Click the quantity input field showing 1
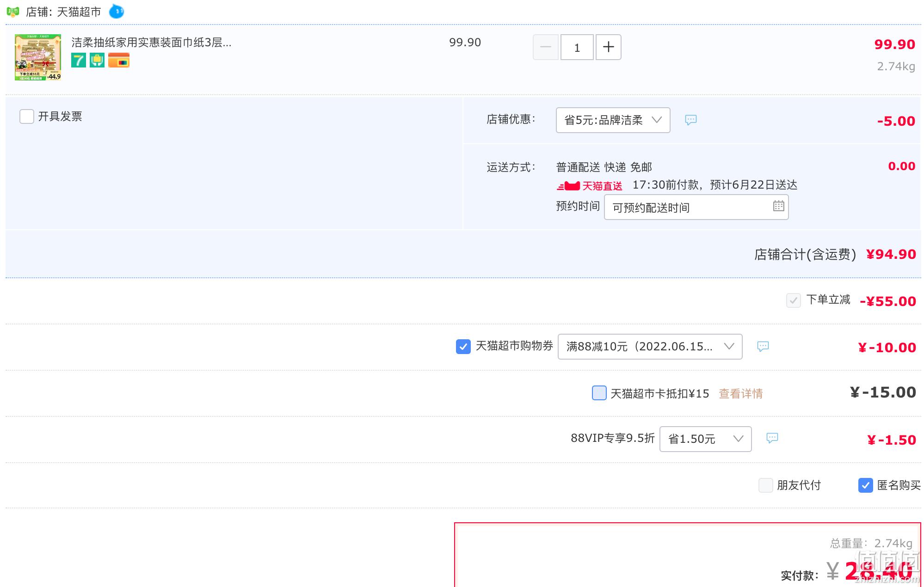924x587 pixels. (577, 47)
